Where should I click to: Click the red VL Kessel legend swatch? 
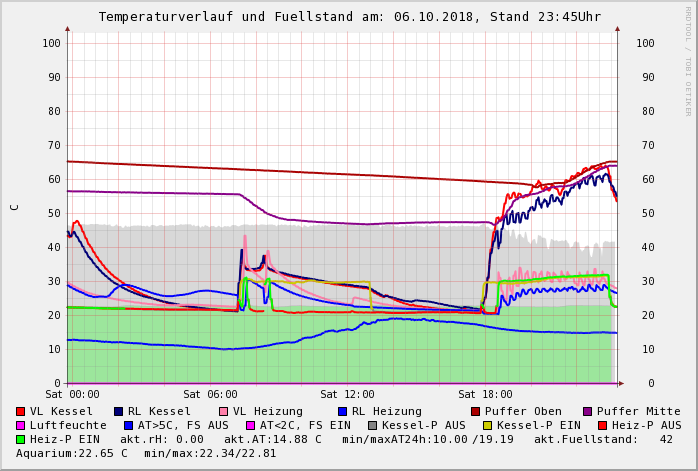coord(21,411)
